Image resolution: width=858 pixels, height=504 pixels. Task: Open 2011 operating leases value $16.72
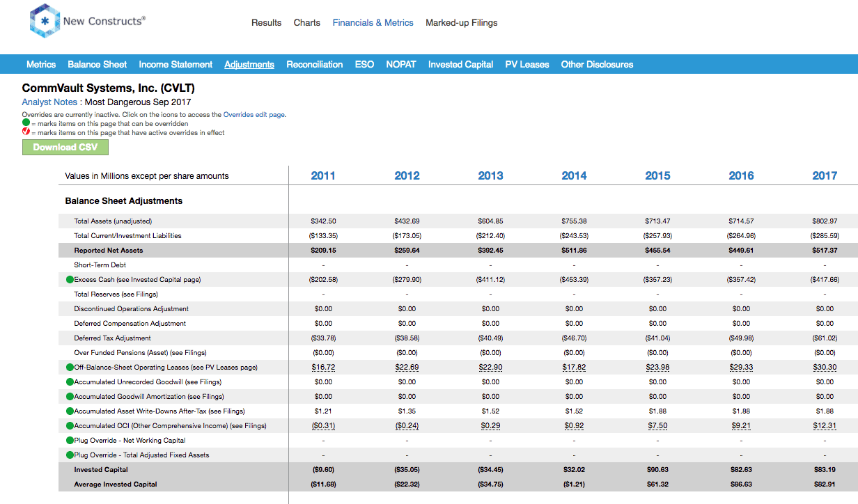click(324, 368)
